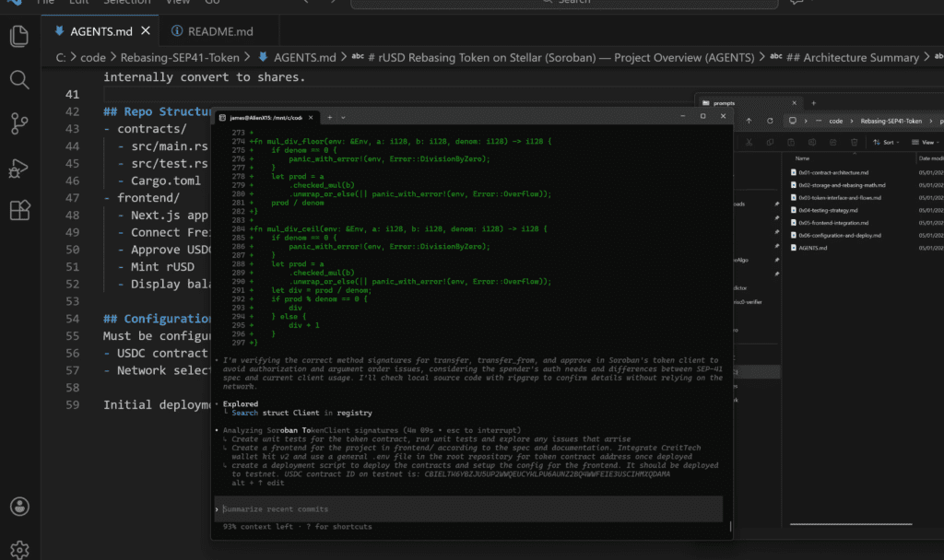The width and height of the screenshot is (944, 560).
Task: Open the View menu in VS Code
Action: [177, 4]
